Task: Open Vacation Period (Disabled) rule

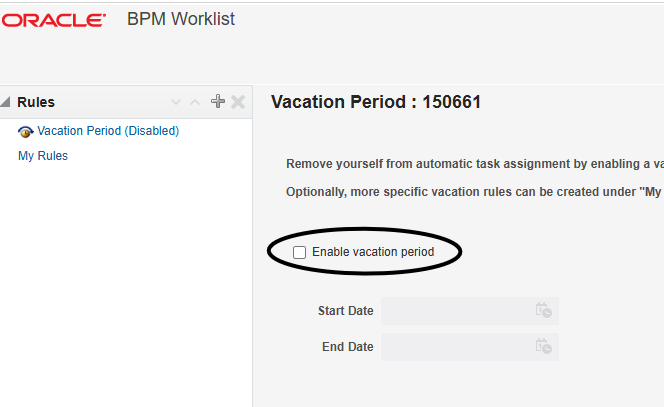Action: pyautogui.click(x=108, y=131)
